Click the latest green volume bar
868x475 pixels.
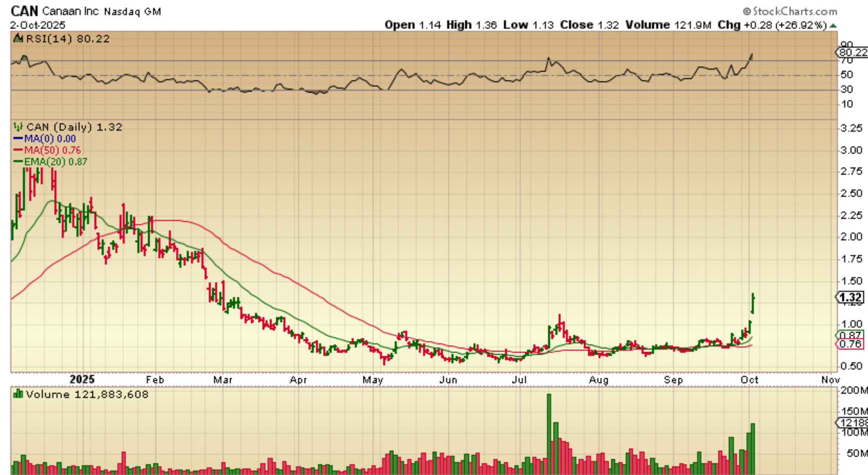(753, 449)
